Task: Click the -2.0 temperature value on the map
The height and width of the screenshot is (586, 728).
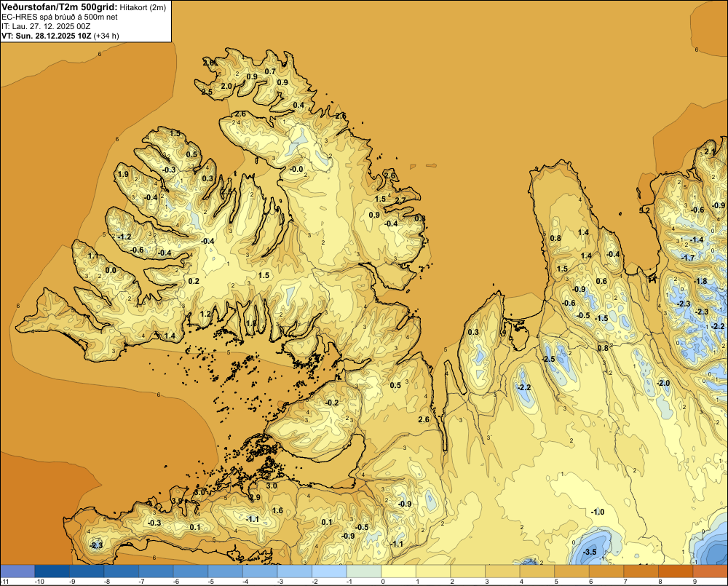Action: pyautogui.click(x=663, y=383)
